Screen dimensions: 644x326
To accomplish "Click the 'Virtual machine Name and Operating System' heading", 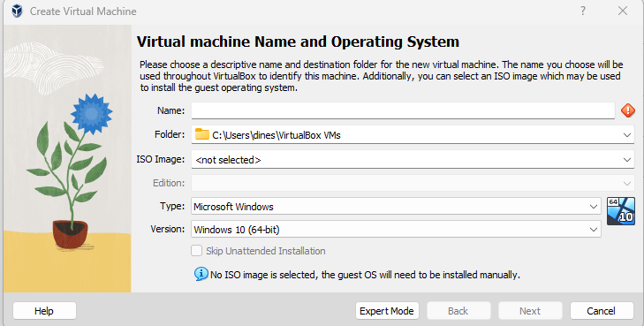I will (298, 42).
